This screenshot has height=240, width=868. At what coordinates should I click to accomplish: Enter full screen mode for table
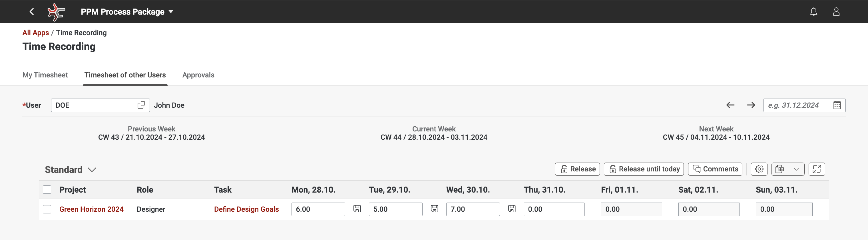point(816,169)
